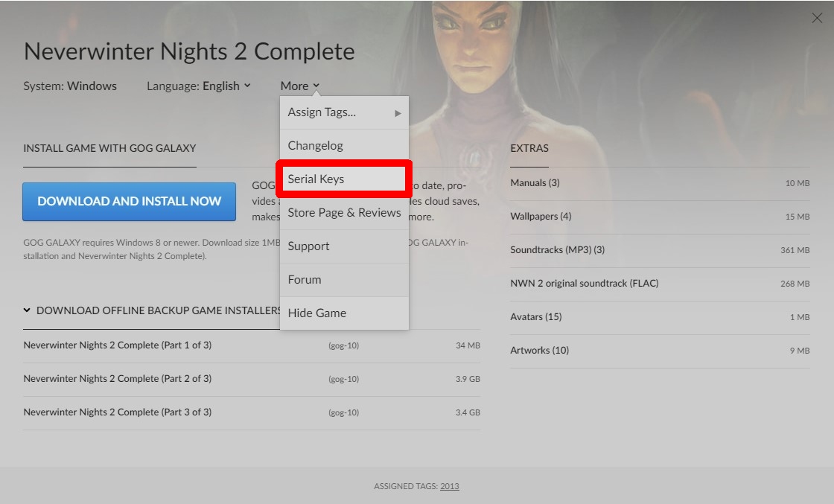Click the EXTRAS section heading
Viewport: 834px width, 504px height.
(529, 148)
